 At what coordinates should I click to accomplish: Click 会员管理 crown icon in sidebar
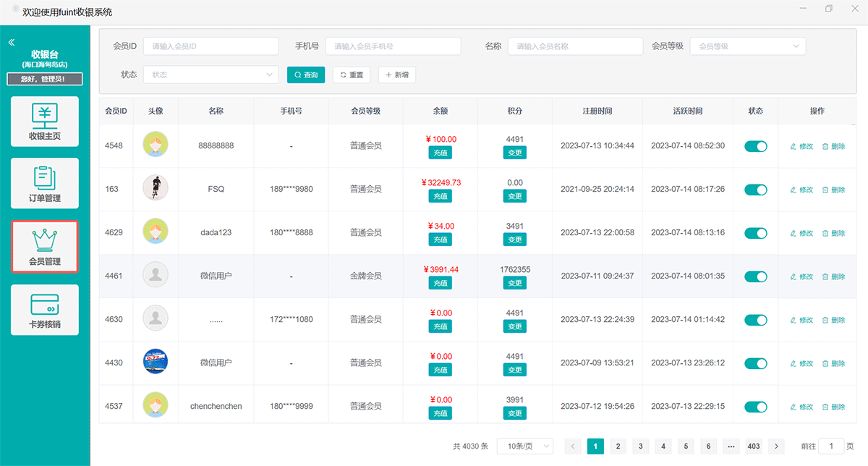click(45, 239)
